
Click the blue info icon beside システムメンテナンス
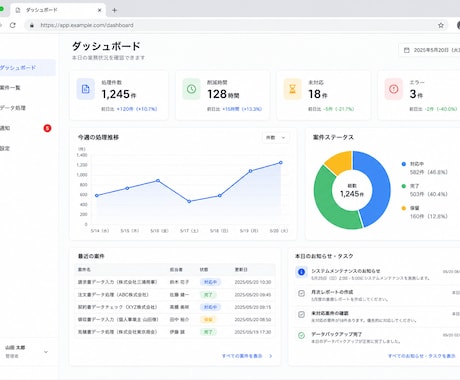click(301, 272)
